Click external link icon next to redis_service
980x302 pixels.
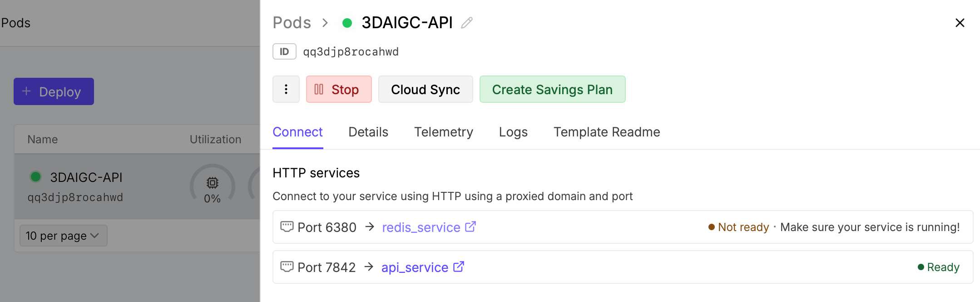tap(470, 226)
